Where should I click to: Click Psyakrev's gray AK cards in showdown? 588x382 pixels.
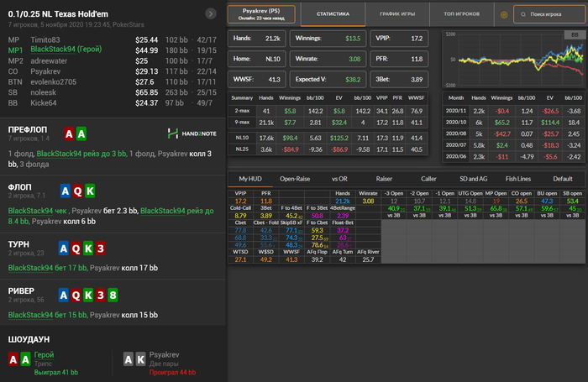tap(134, 358)
